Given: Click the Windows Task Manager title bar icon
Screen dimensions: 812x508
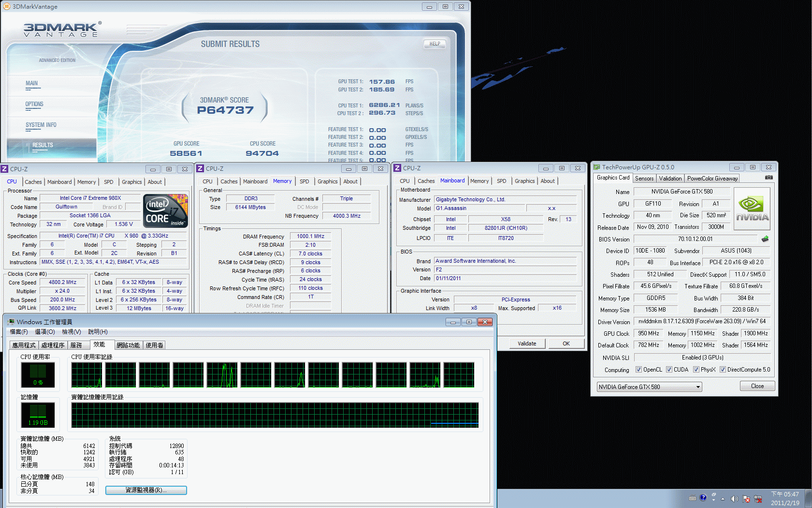Looking at the screenshot, I should click(11, 322).
